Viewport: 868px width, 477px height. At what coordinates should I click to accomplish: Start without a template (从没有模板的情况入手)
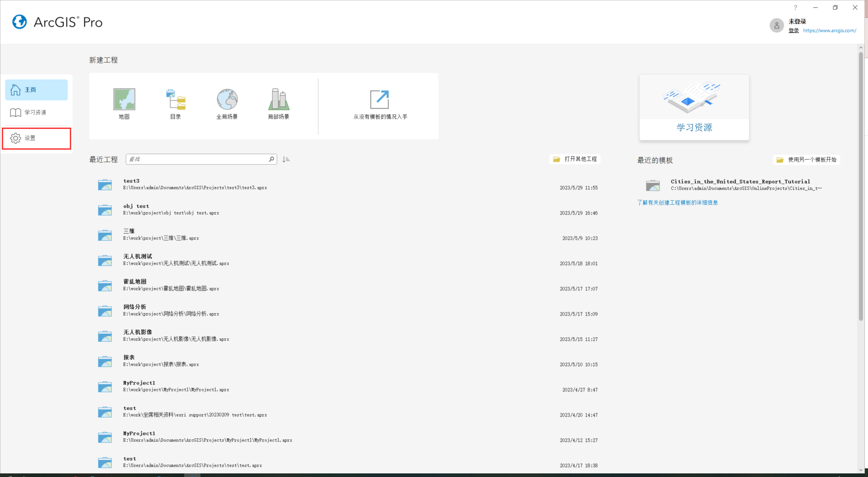[380, 104]
